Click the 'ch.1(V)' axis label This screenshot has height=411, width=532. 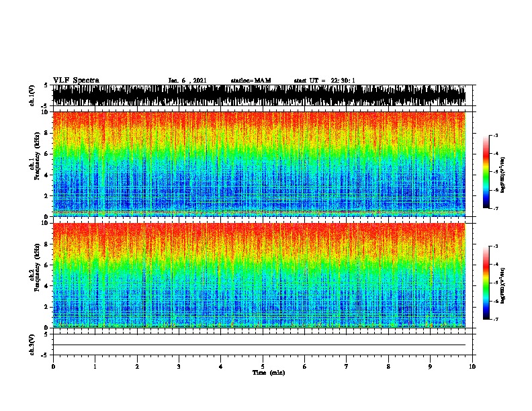coord(32,95)
